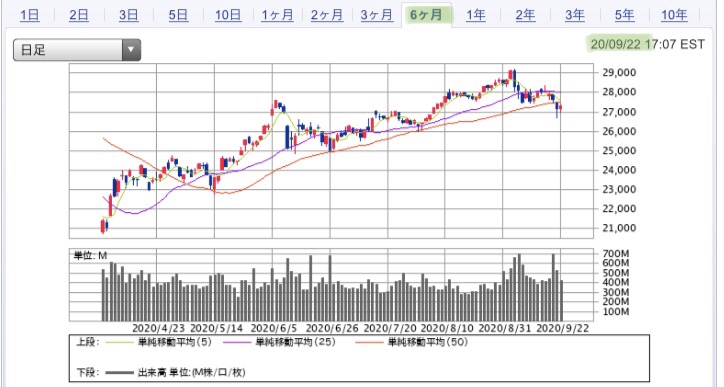Open the 3日 chart period
The image size is (724, 387).
click(128, 15)
